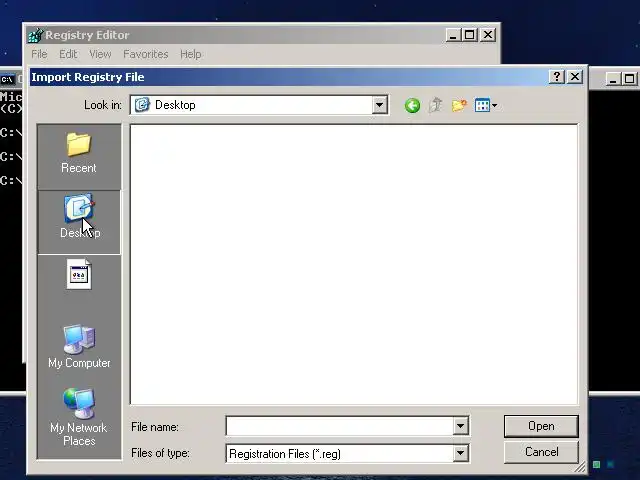Image resolution: width=640 pixels, height=480 pixels.
Task: Open the My Documents shortcut icon
Action: (x=79, y=275)
